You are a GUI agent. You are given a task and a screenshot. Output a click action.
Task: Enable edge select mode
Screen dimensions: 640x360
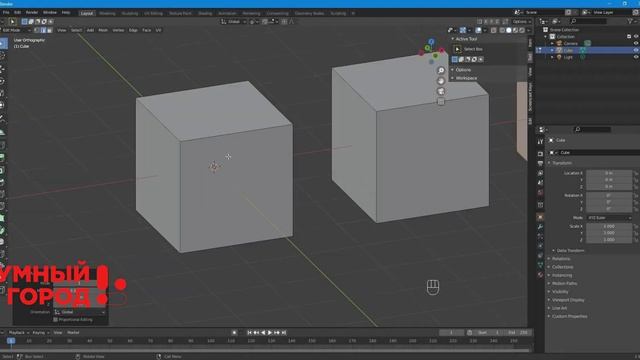43,30
